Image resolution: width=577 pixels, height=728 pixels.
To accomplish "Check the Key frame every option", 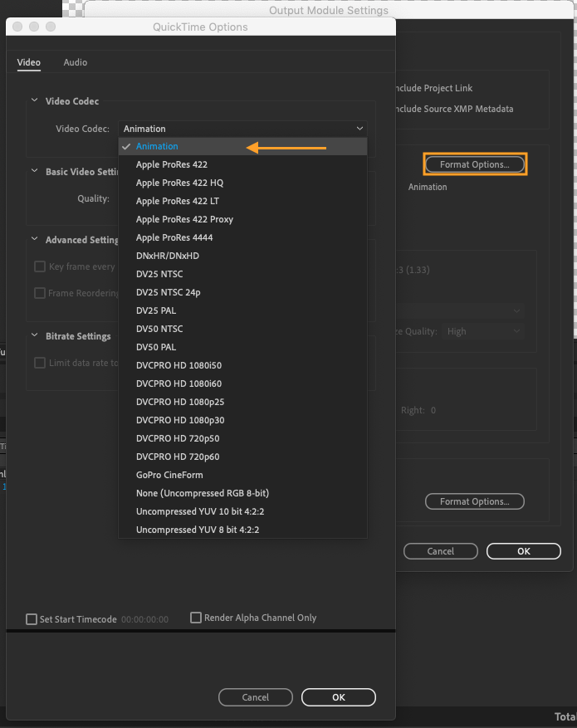I will pos(40,267).
